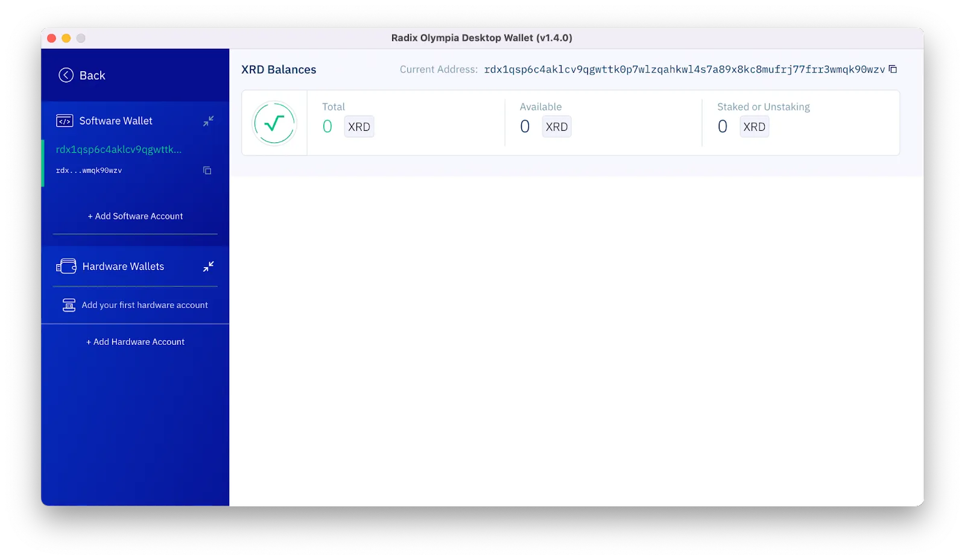Click Add your first hardware account
Screen dimensions: 965x560
click(145, 305)
